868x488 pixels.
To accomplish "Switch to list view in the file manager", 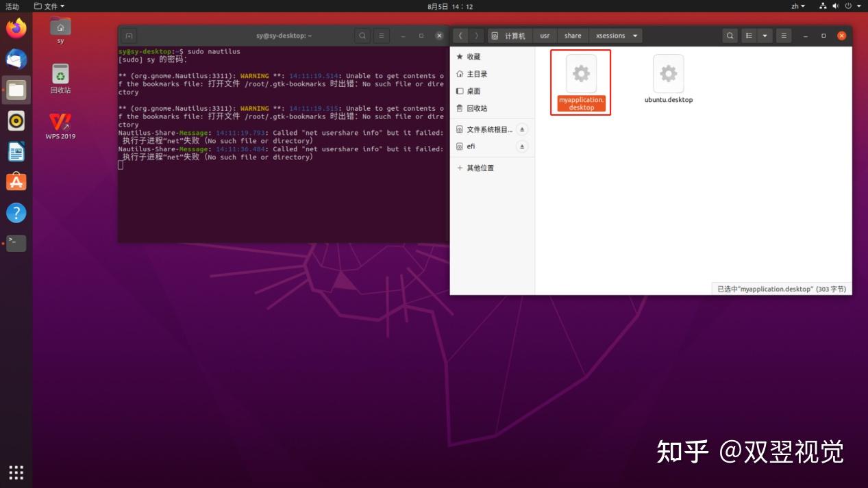I will click(x=749, y=35).
